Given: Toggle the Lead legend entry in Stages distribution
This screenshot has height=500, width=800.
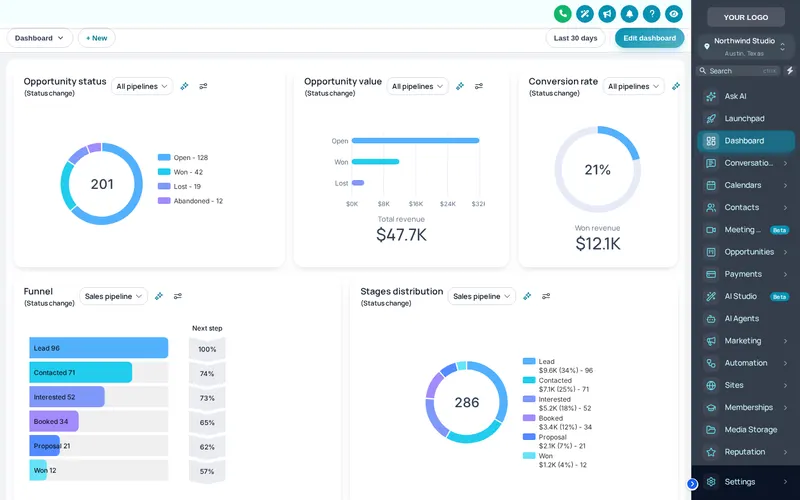Looking at the screenshot, I should (558, 366).
